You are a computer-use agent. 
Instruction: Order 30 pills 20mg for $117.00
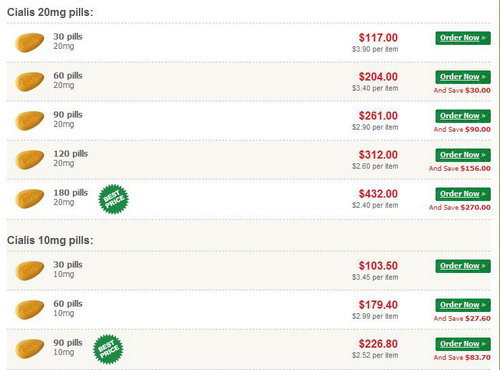pos(463,38)
